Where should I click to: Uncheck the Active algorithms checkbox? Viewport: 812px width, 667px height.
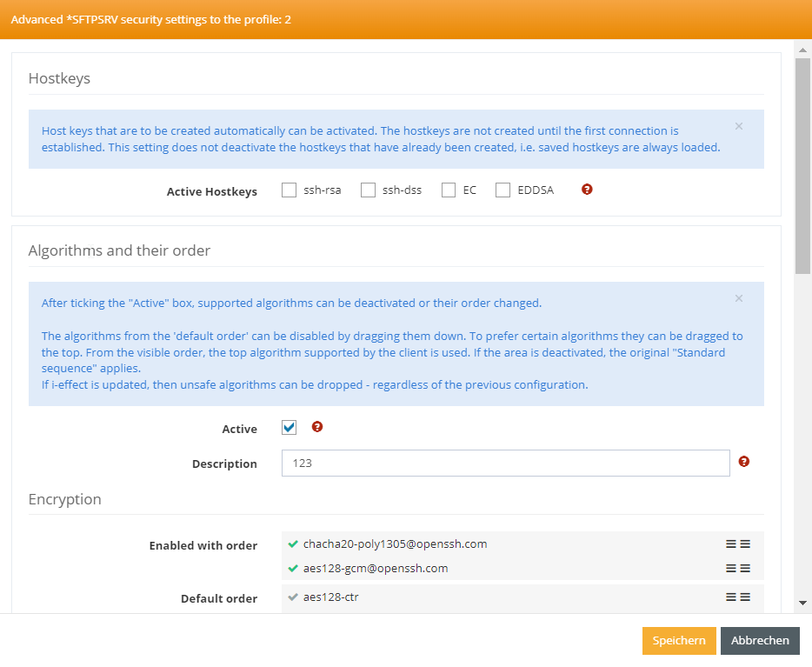pyautogui.click(x=290, y=428)
